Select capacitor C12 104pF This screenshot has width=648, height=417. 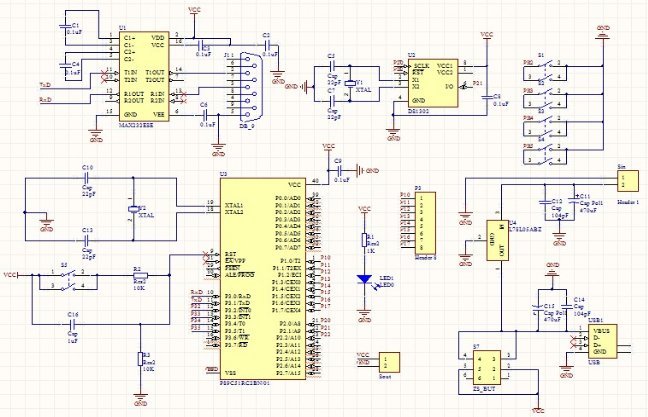[x=545, y=203]
